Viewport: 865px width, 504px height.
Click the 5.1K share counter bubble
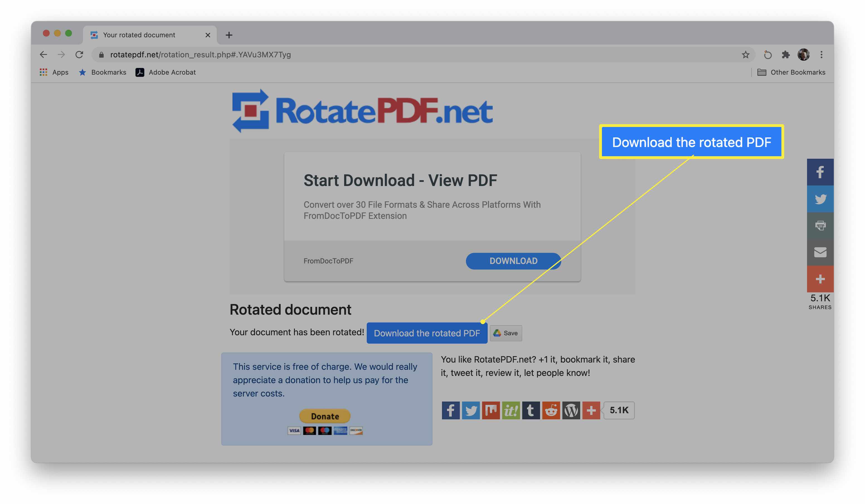[x=619, y=410]
